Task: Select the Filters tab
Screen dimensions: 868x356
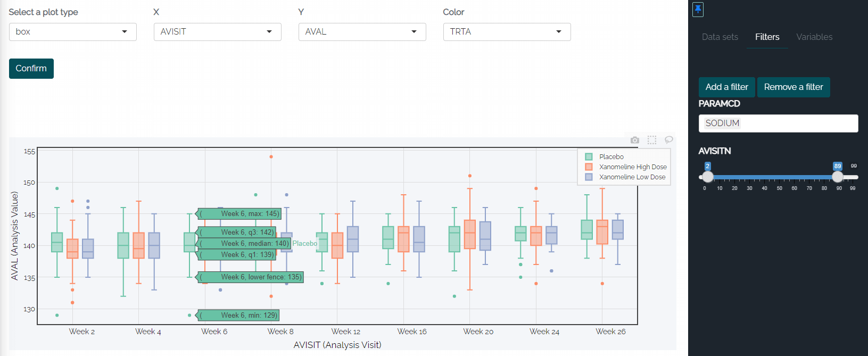Action: (767, 37)
